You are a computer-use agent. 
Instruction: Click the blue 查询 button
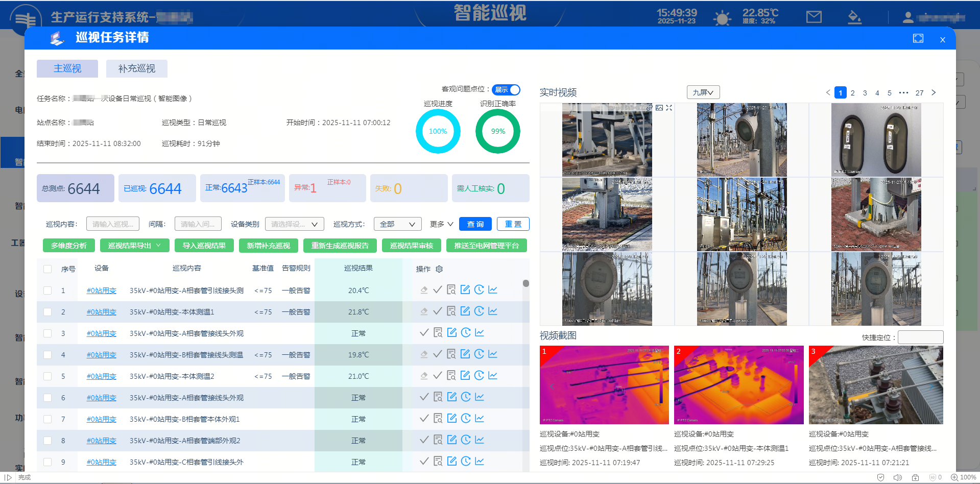[x=475, y=224]
